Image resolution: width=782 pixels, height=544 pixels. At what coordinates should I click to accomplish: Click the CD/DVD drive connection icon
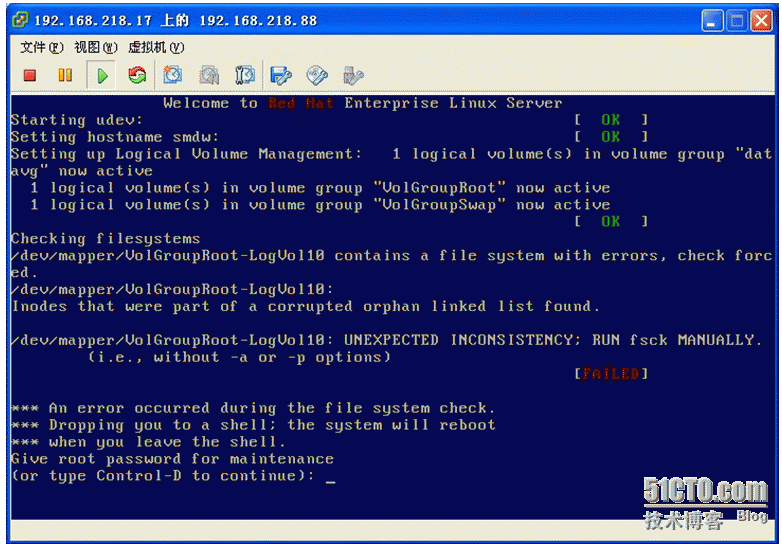tap(317, 75)
